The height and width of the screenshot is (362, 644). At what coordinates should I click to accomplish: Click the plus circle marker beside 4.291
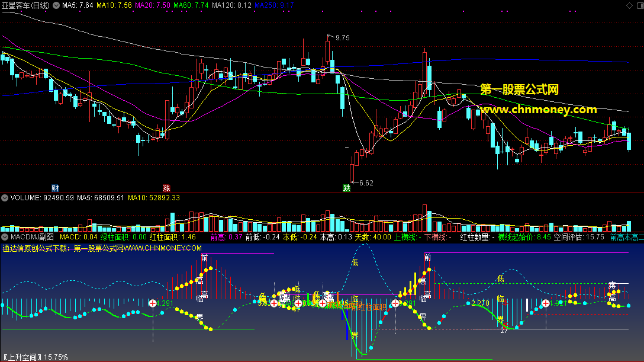click(x=153, y=303)
